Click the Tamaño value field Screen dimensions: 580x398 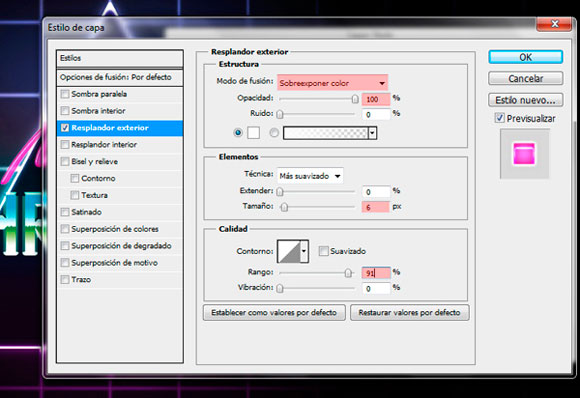click(376, 207)
